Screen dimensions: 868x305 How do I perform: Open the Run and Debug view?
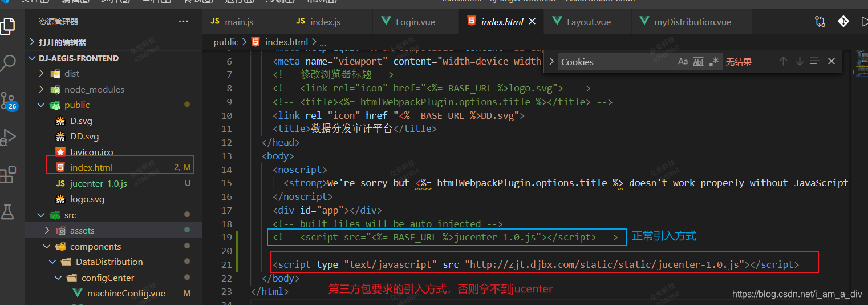8,138
